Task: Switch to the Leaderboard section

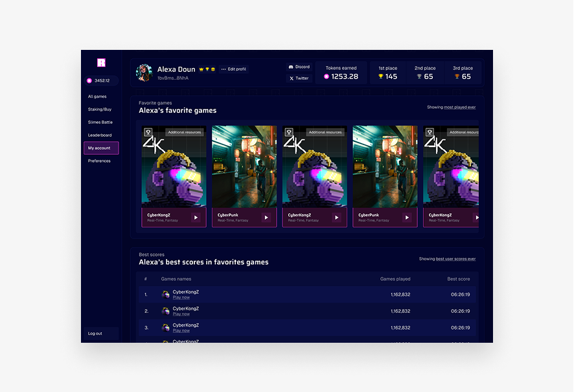Action: pyautogui.click(x=99, y=135)
